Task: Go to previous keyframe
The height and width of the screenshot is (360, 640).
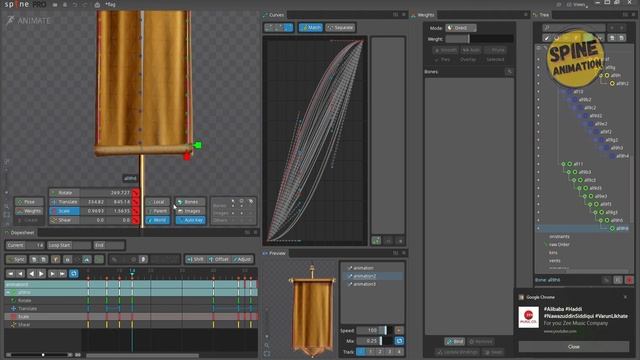Action: [x=20, y=273]
